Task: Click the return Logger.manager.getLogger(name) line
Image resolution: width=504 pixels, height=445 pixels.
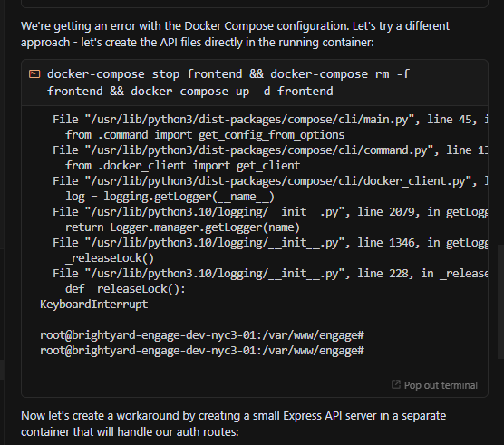Action: coord(182,227)
